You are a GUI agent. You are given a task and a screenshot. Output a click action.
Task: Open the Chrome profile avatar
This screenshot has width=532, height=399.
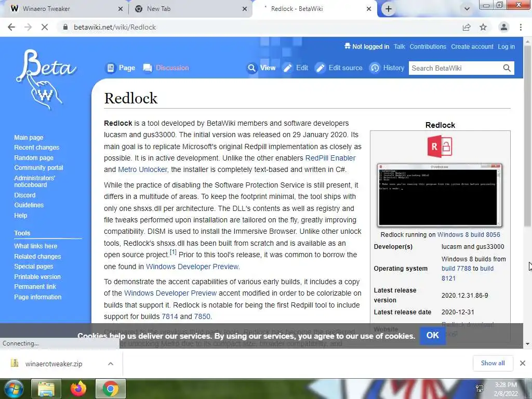tap(504, 27)
